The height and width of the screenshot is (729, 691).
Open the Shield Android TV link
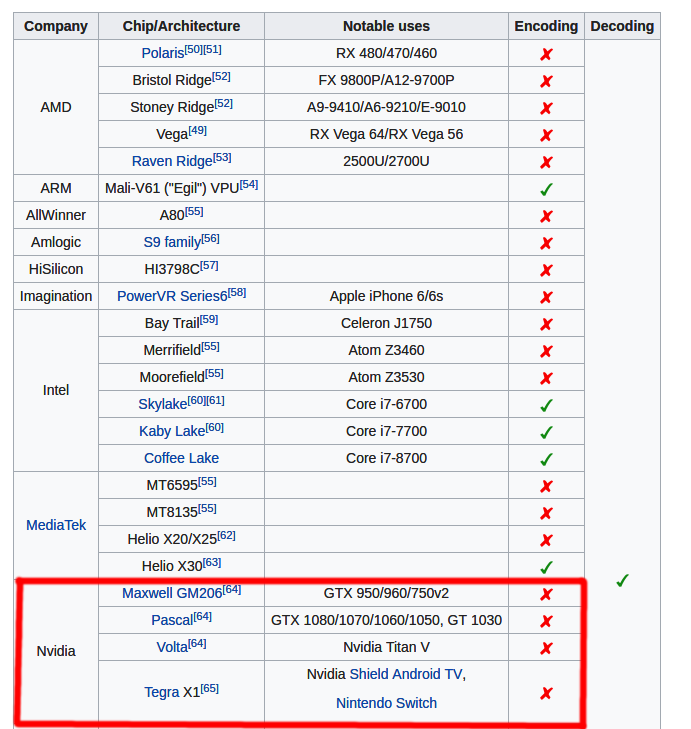406,674
